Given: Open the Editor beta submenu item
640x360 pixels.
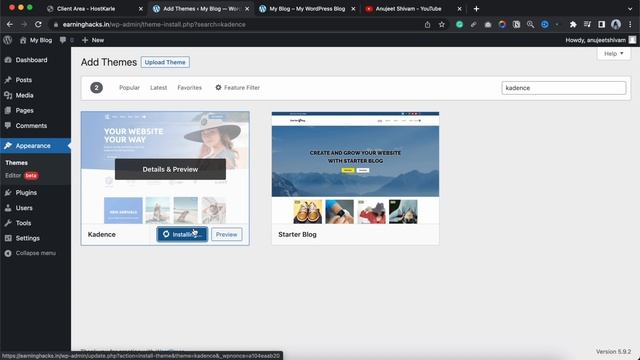Looking at the screenshot, I should coord(21,176).
